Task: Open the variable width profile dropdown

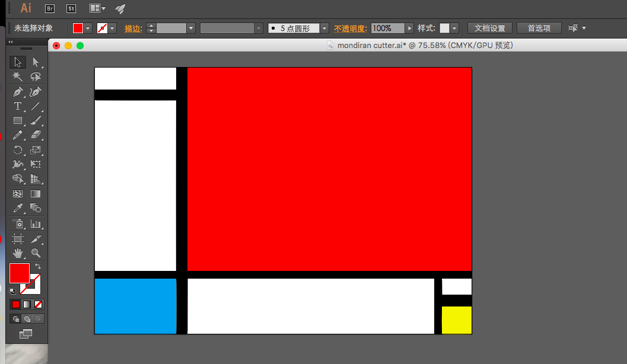Action: click(x=259, y=28)
